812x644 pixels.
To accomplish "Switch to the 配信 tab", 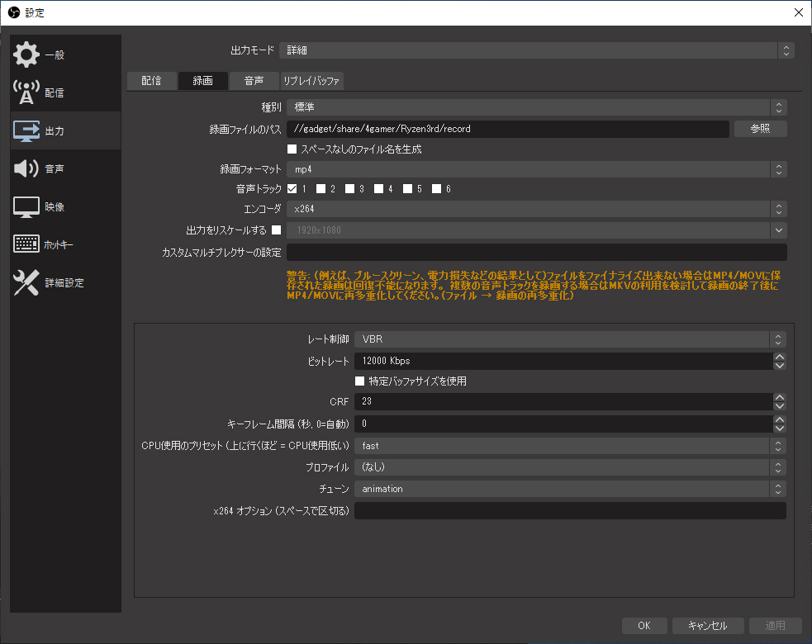I will click(151, 81).
